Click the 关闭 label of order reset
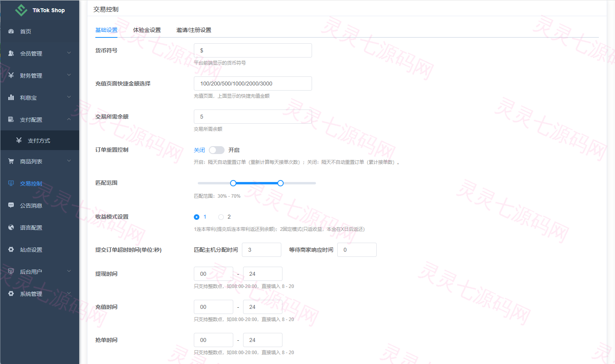This screenshot has height=364, width=615. click(199, 150)
